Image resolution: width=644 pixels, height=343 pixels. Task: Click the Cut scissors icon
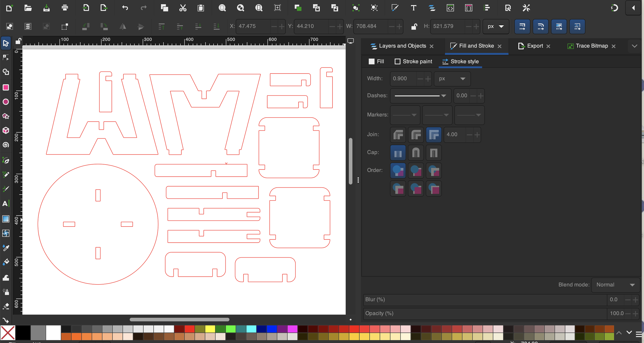(183, 8)
